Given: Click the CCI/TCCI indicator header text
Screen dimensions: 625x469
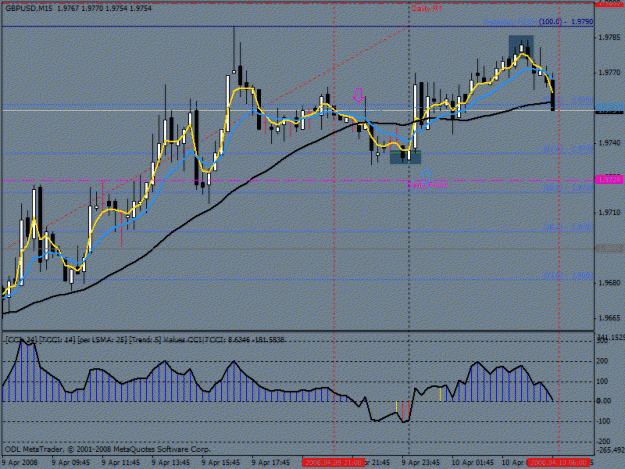Looking at the screenshot, I should coord(145,339).
